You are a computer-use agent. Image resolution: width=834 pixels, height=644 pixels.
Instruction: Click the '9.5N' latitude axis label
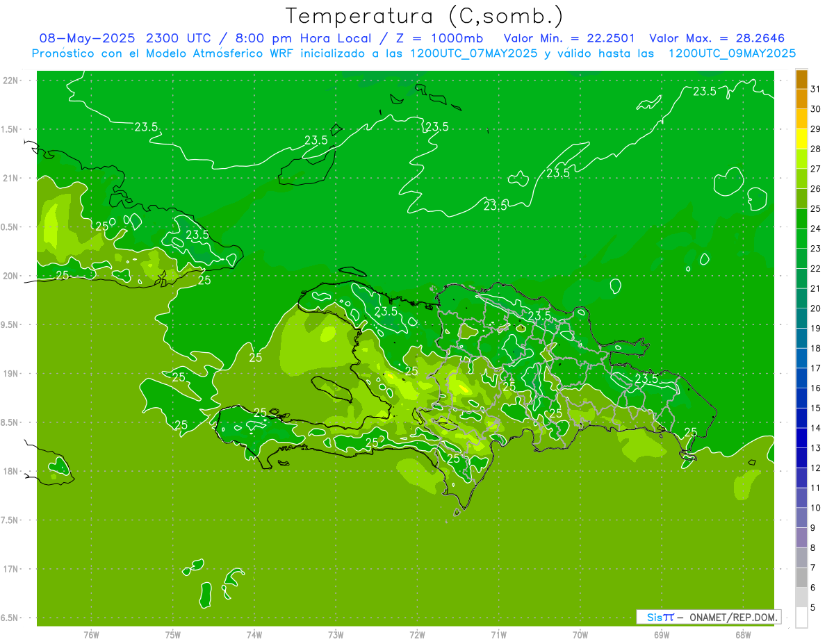coord(10,324)
